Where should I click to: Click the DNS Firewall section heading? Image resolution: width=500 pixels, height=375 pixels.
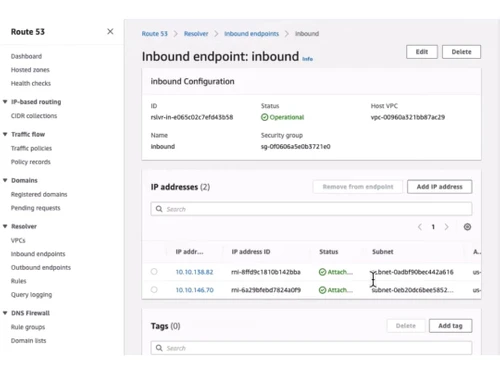tap(30, 313)
